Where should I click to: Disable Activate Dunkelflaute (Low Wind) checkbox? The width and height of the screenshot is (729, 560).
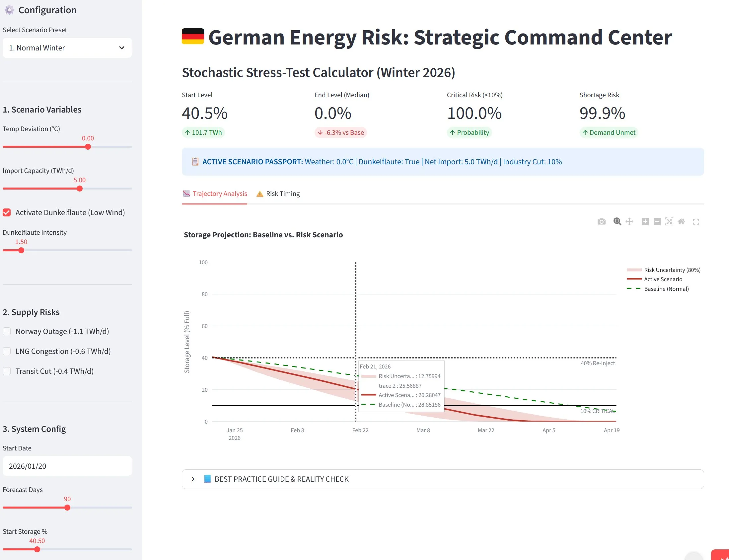point(7,213)
